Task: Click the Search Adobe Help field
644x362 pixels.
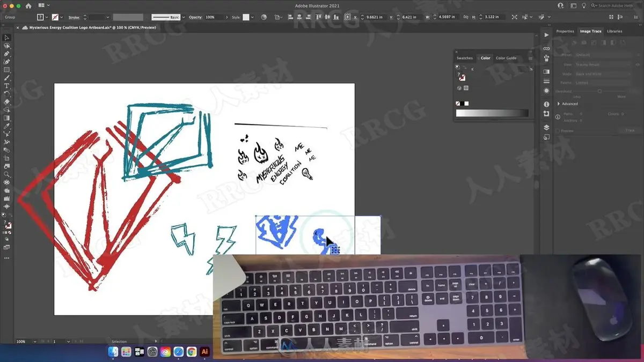Action: (616, 6)
